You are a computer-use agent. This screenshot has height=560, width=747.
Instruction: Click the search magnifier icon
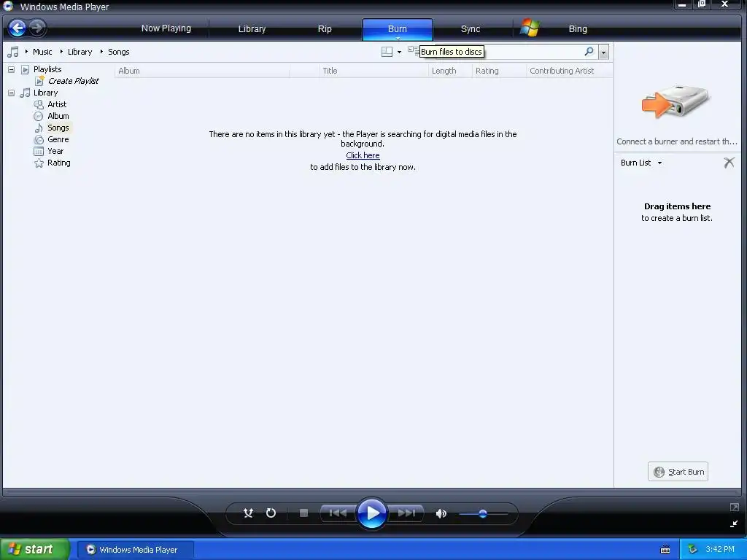pos(589,52)
